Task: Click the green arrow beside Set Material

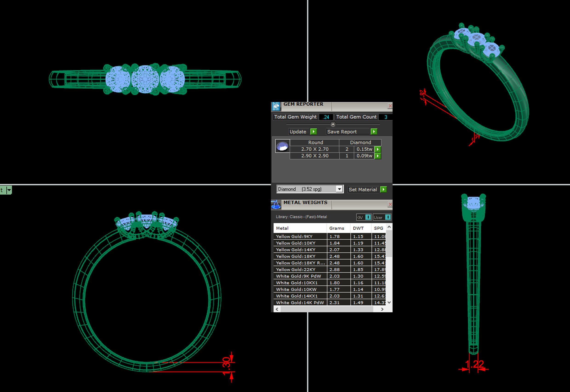Action: click(383, 189)
